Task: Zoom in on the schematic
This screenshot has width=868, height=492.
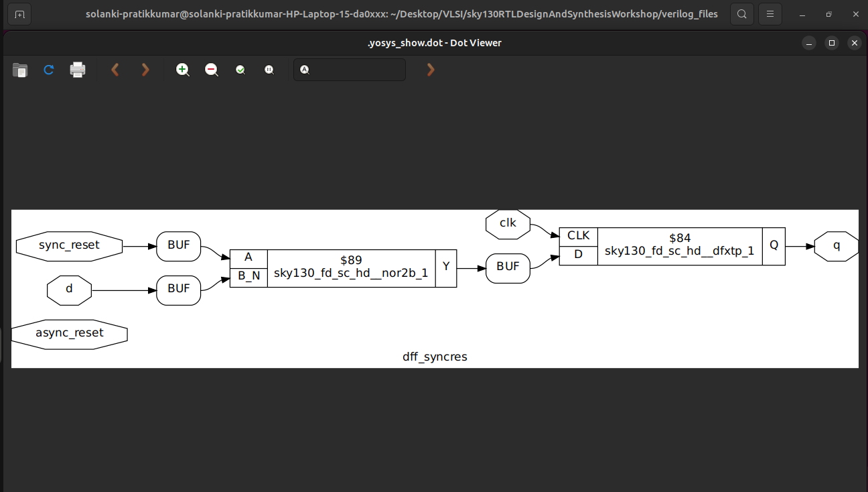Action: [x=182, y=70]
